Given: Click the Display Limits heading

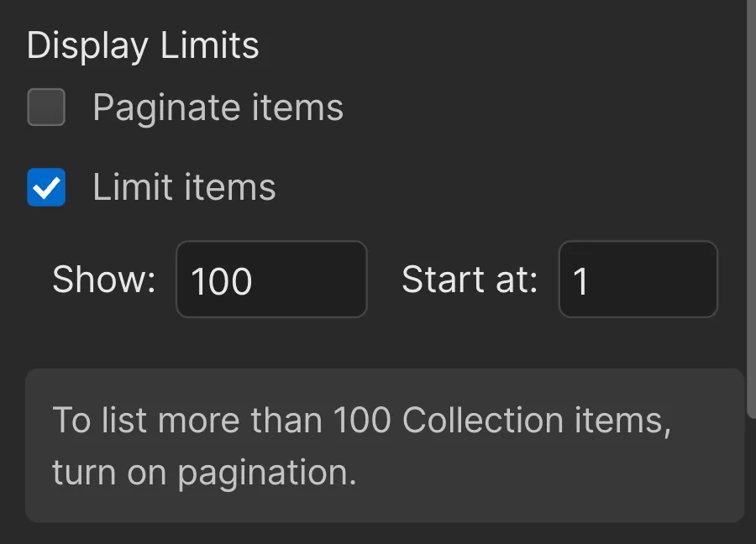Looking at the screenshot, I should (141, 44).
